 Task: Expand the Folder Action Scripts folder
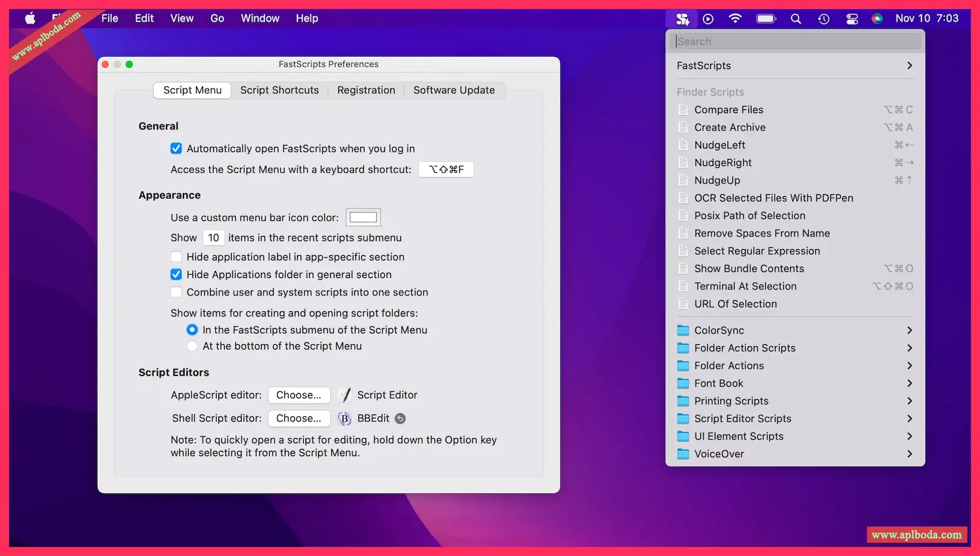click(794, 348)
